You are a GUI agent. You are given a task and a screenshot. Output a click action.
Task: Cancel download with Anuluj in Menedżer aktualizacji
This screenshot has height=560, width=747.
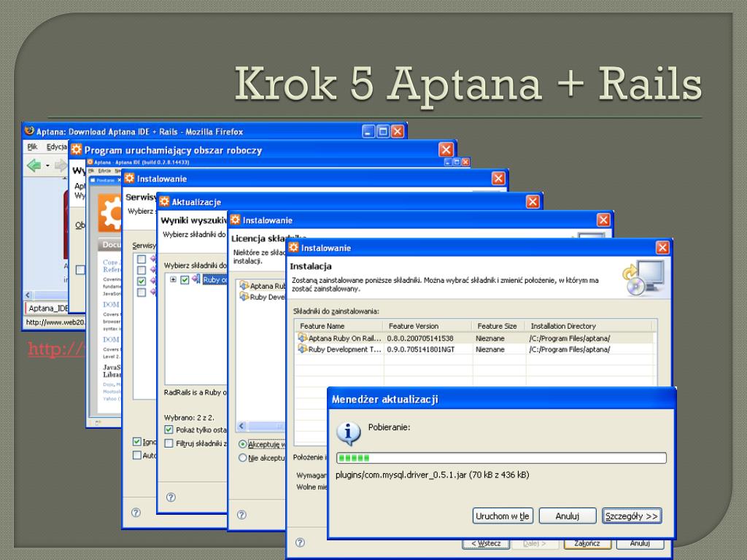coord(568,516)
